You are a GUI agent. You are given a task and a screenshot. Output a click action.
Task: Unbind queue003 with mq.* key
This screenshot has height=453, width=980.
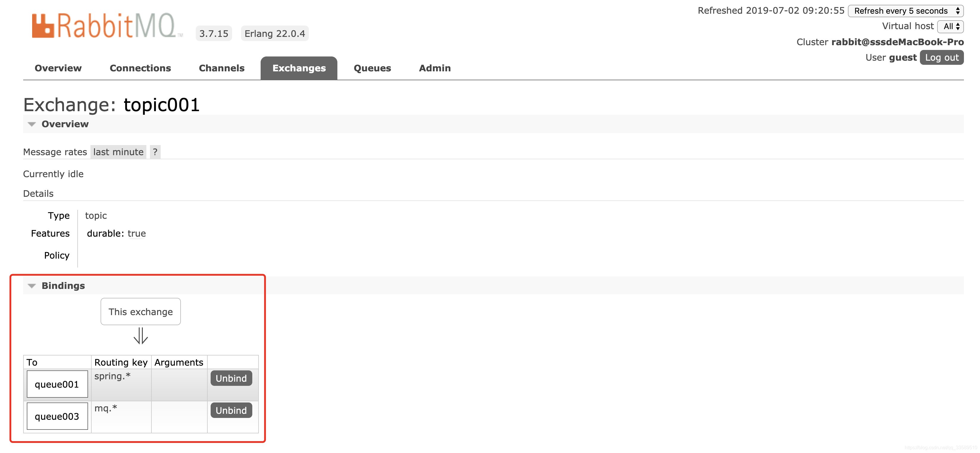(231, 410)
